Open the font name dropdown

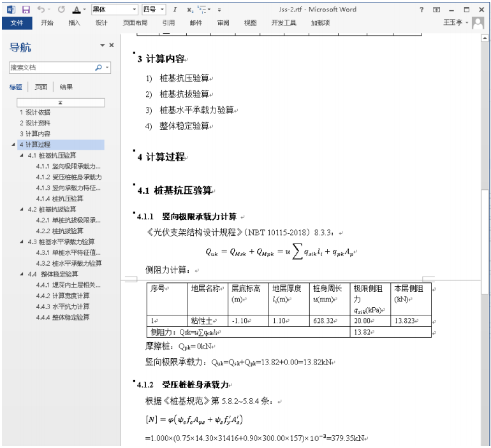click(134, 10)
